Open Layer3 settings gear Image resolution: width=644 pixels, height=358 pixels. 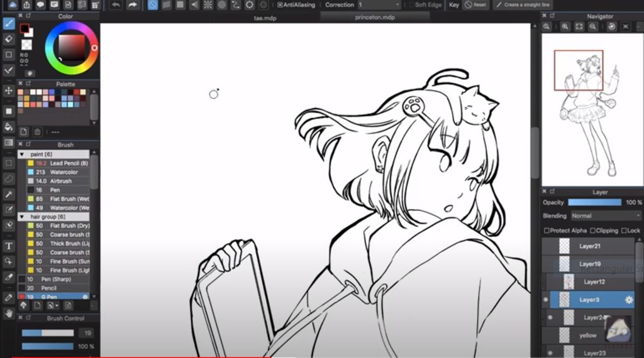[629, 300]
